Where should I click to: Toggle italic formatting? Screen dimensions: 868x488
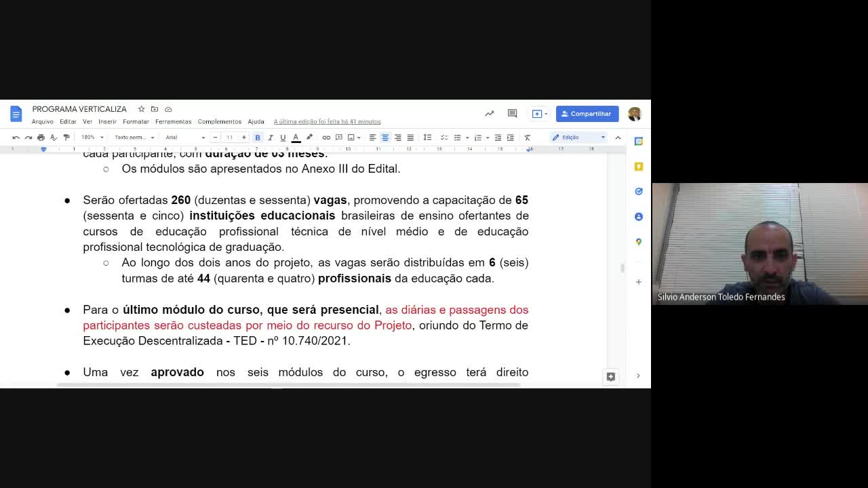pos(270,138)
